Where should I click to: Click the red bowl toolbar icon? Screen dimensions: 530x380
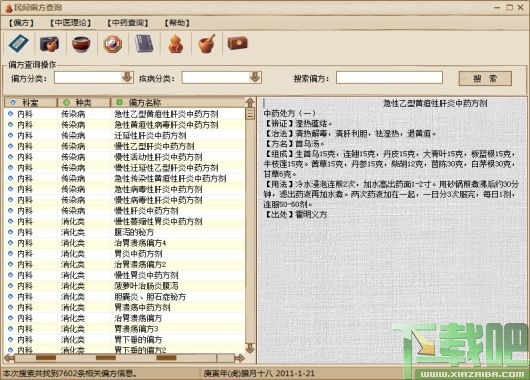pyautogui.click(x=81, y=44)
